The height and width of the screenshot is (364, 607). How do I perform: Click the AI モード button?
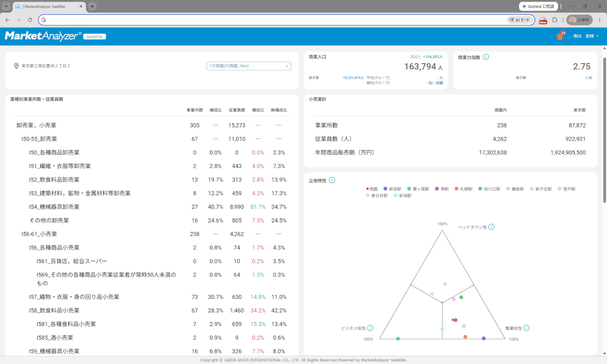pos(519,20)
